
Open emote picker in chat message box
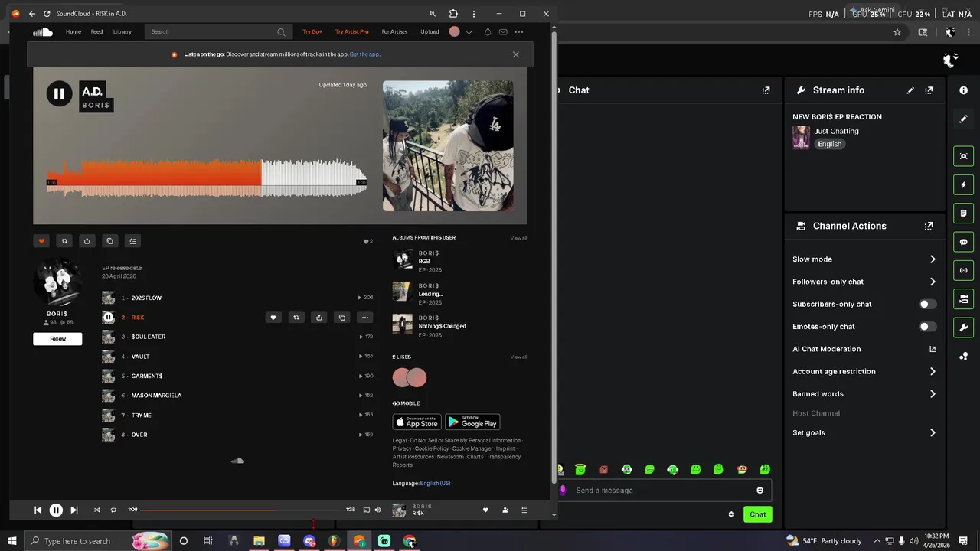[760, 491]
